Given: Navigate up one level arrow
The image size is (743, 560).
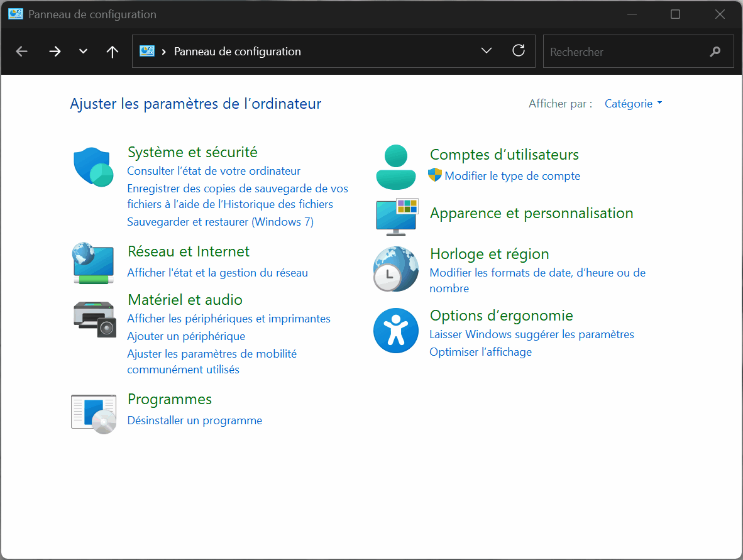Looking at the screenshot, I should 113,51.
